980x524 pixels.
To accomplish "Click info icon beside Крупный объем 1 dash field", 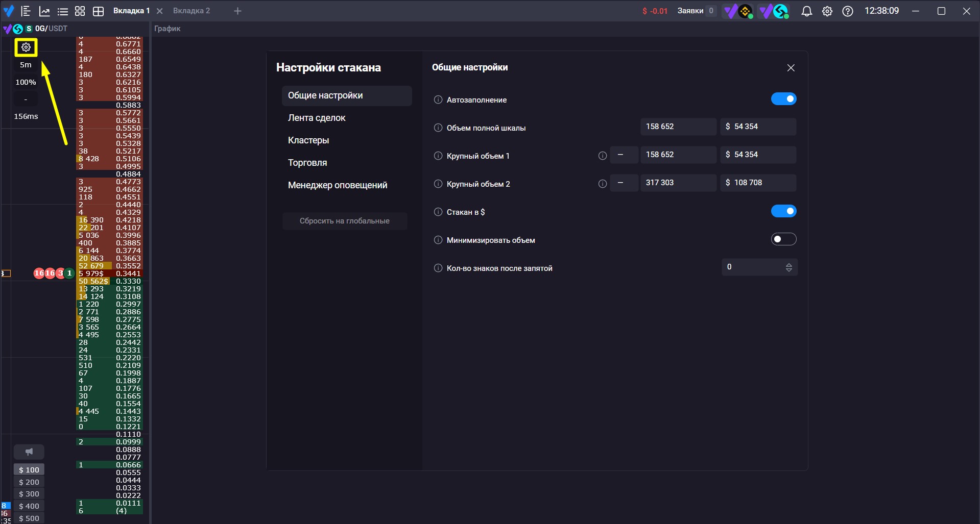I will [603, 156].
